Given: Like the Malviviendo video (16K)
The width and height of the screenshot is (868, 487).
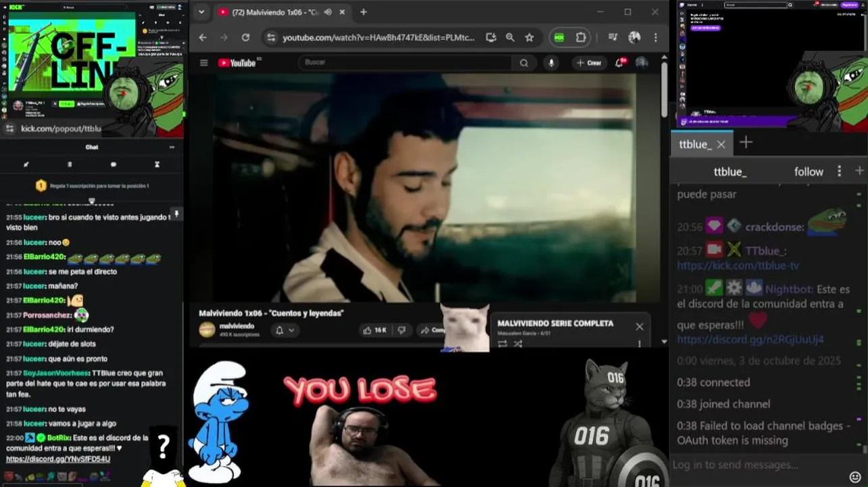Looking at the screenshot, I should [x=375, y=330].
